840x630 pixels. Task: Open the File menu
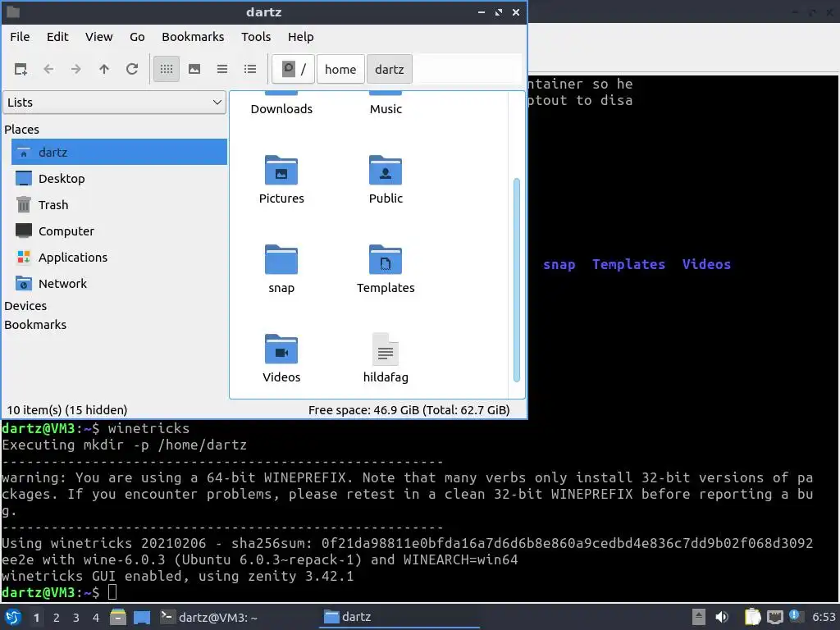20,37
